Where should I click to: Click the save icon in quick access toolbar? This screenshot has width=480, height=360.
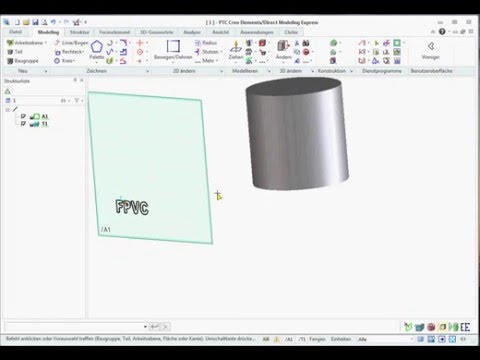[x=35, y=22]
